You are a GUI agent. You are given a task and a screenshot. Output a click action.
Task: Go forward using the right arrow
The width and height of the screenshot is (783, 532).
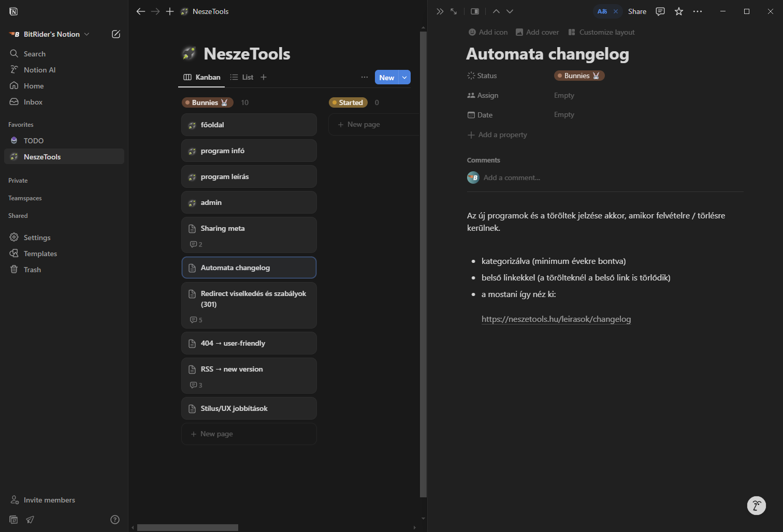tap(155, 11)
